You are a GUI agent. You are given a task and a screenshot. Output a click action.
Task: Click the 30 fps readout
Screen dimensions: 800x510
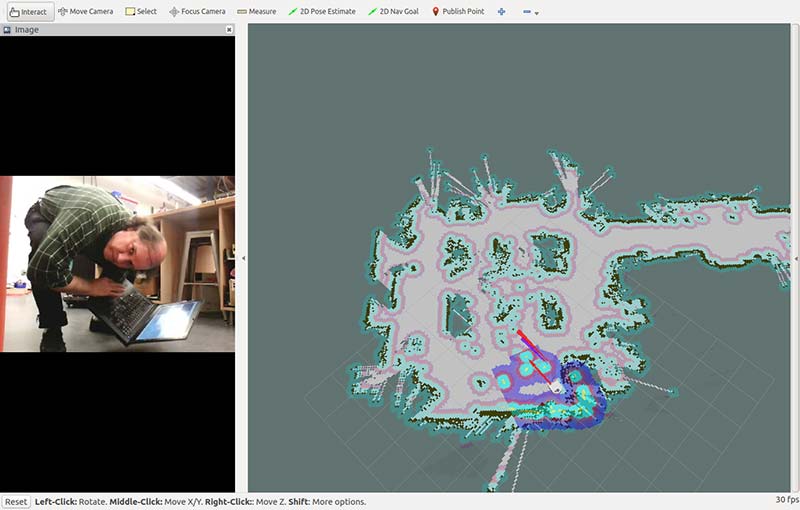tap(787, 500)
